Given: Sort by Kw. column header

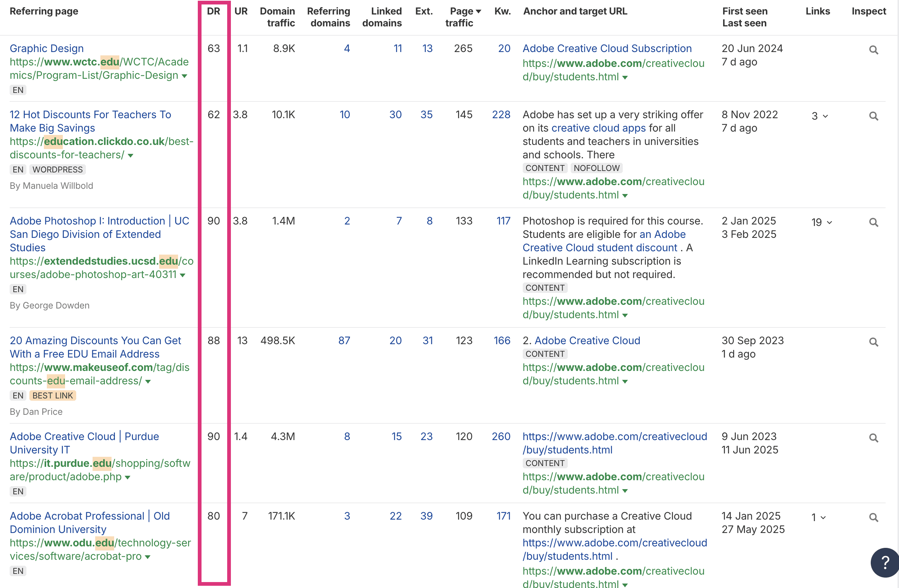Looking at the screenshot, I should pyautogui.click(x=502, y=11).
